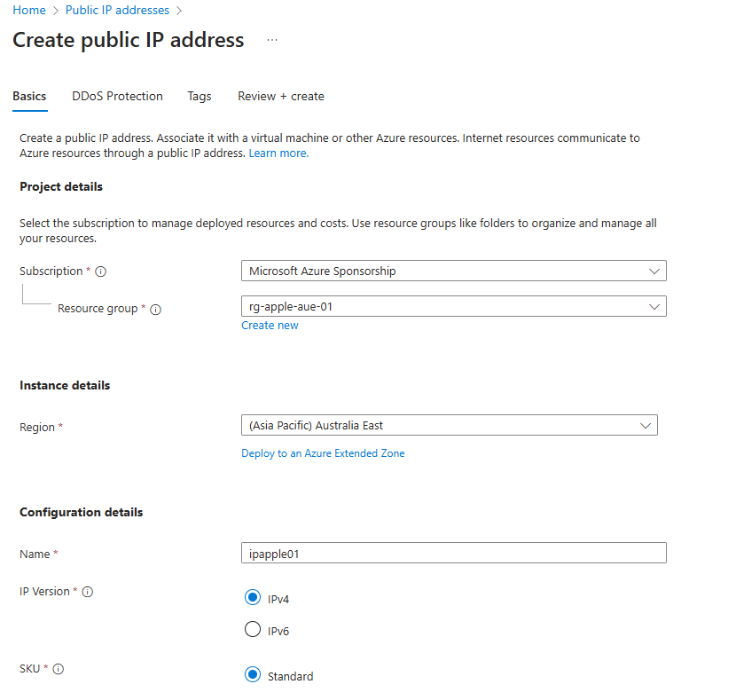Open the Learn more link

[x=278, y=153]
